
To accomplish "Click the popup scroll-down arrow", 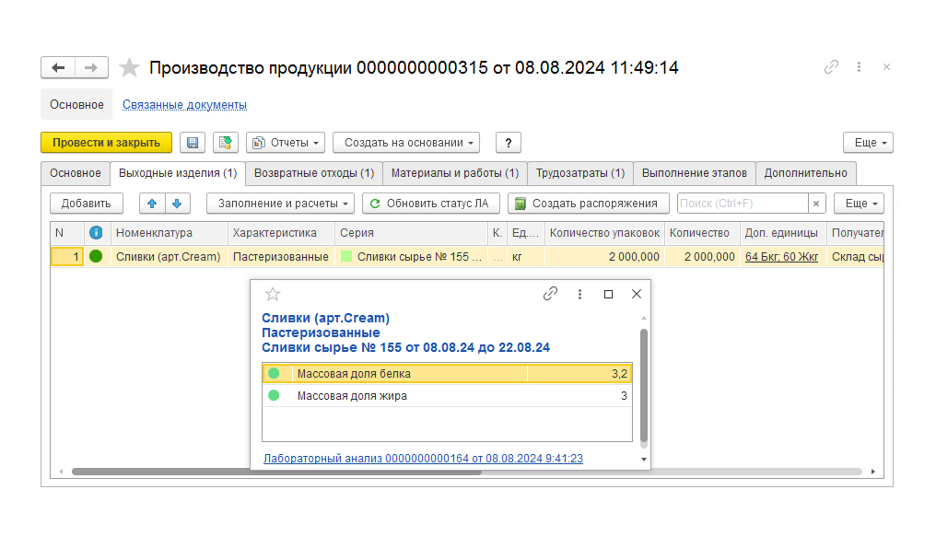I will coord(643,459).
